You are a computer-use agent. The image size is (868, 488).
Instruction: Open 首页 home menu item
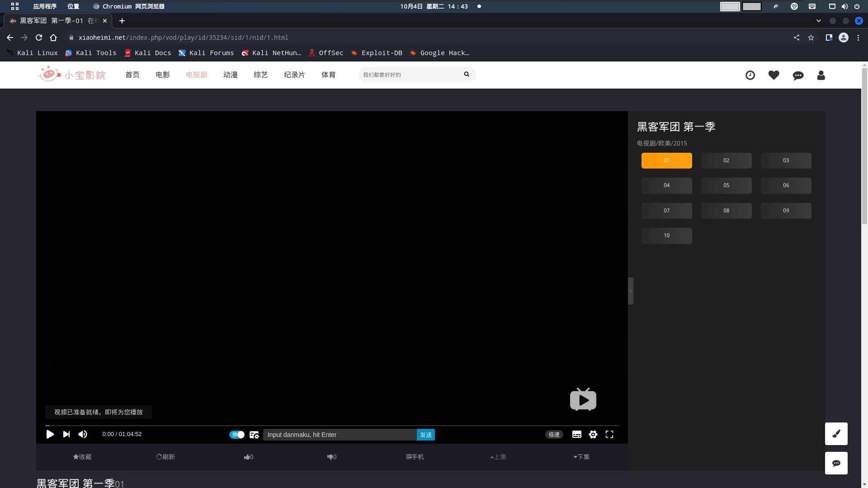[132, 75]
